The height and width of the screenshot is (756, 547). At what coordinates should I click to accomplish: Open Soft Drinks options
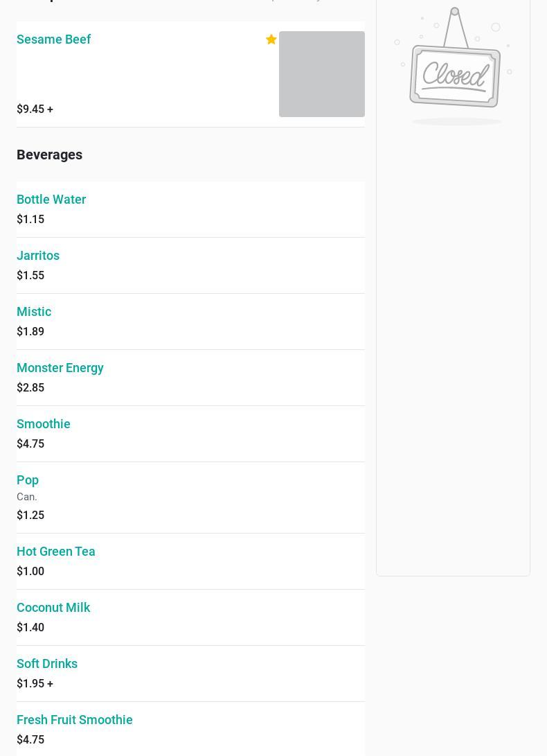pos(47,664)
